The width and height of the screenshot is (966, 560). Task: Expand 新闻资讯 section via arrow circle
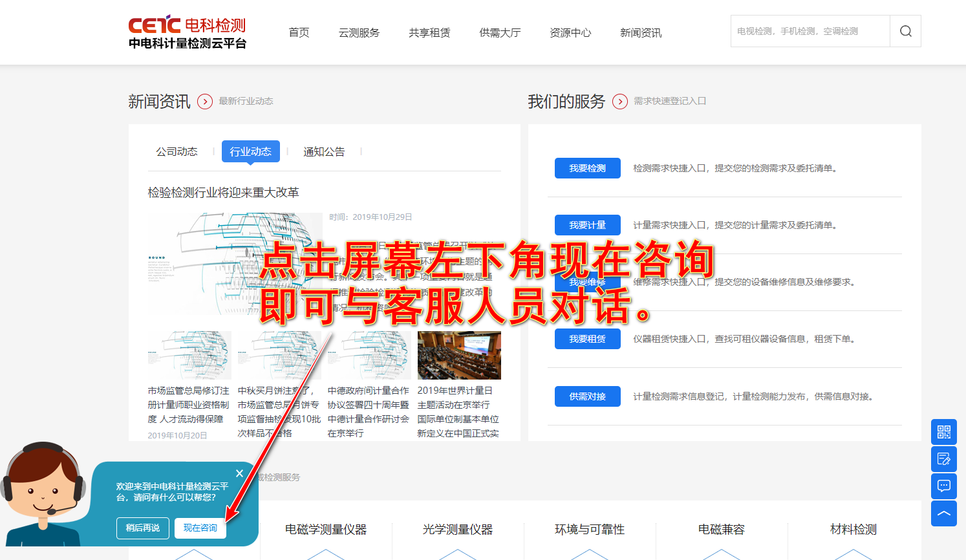(205, 102)
